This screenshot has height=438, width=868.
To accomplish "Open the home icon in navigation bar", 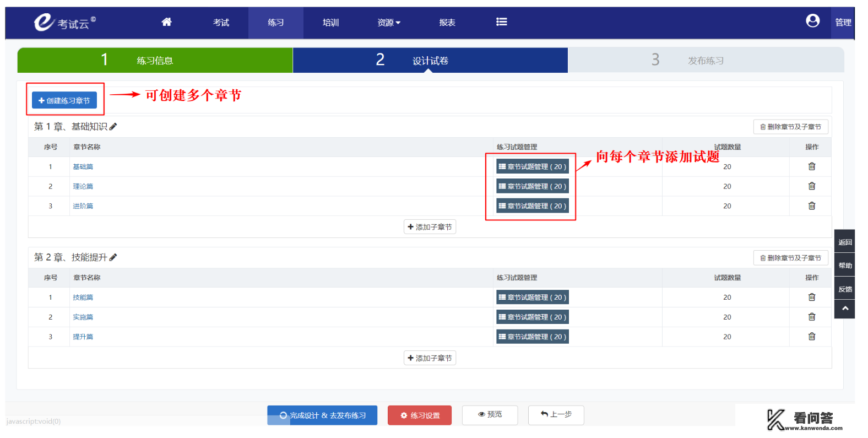I will click(x=166, y=22).
